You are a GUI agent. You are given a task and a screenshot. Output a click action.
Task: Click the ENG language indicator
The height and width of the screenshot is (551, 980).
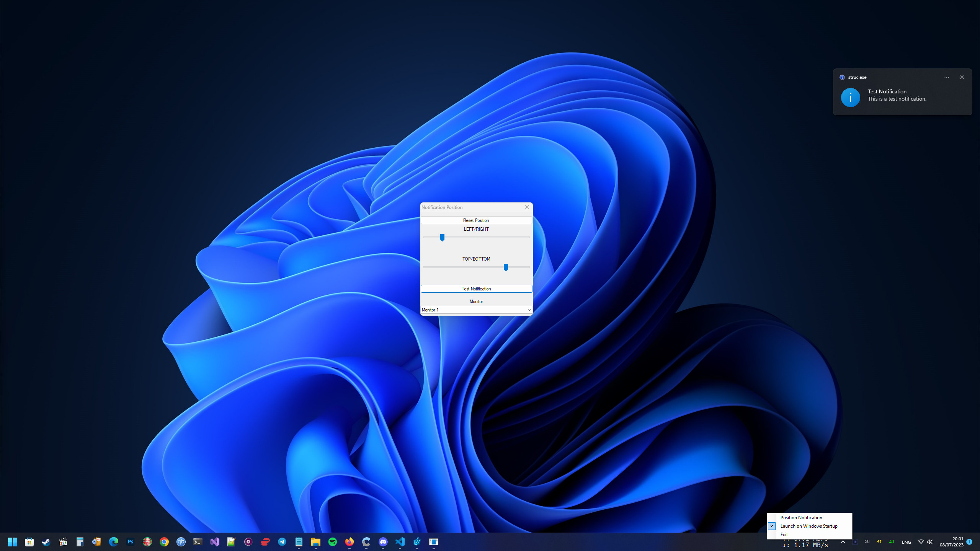(906, 542)
